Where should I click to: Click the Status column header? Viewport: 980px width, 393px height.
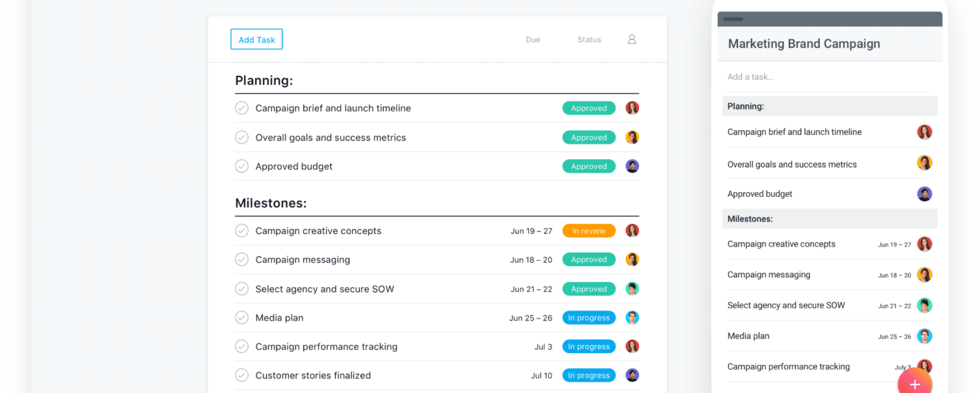[589, 40]
